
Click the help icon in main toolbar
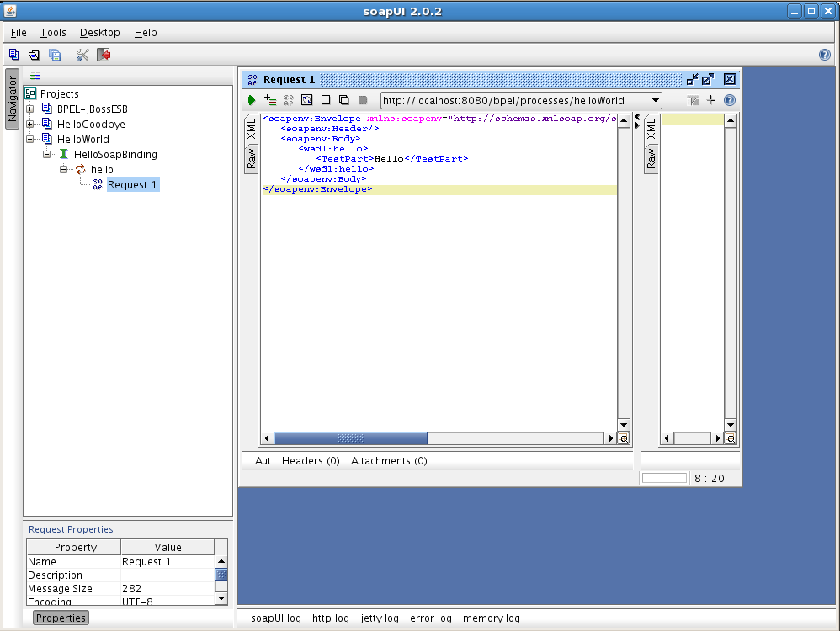coord(825,55)
